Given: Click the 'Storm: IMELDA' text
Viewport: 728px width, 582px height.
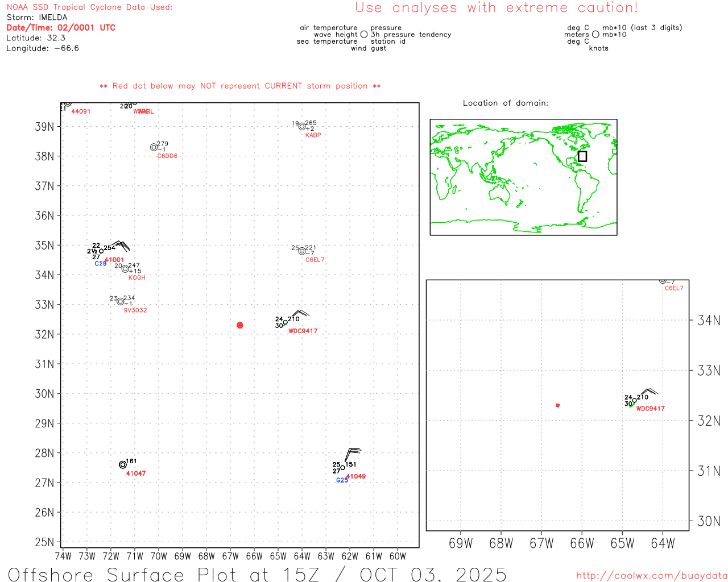Looking at the screenshot, I should [37, 18].
